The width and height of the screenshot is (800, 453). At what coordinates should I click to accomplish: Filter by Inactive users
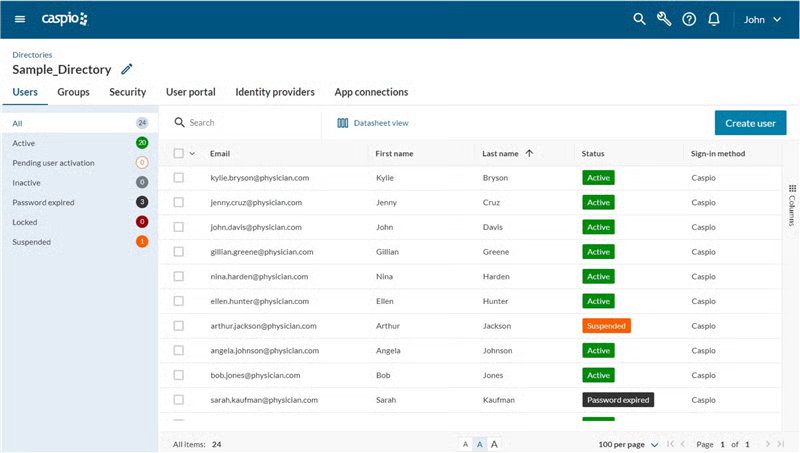(80, 182)
